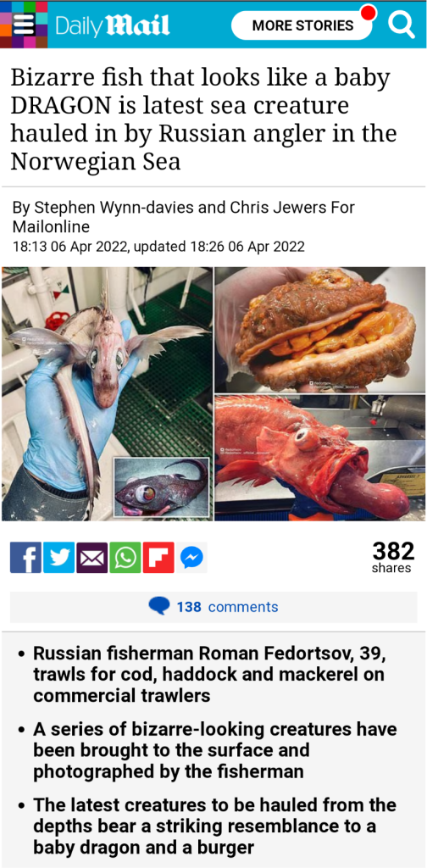Open the burger-like creature photo
This screenshot has width=427, height=868.
click(x=320, y=330)
